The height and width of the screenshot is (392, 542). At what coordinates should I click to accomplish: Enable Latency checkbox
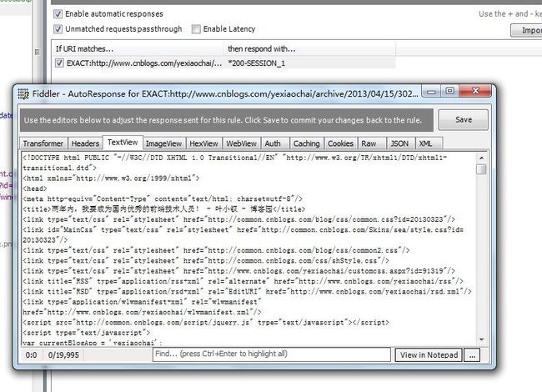196,29
